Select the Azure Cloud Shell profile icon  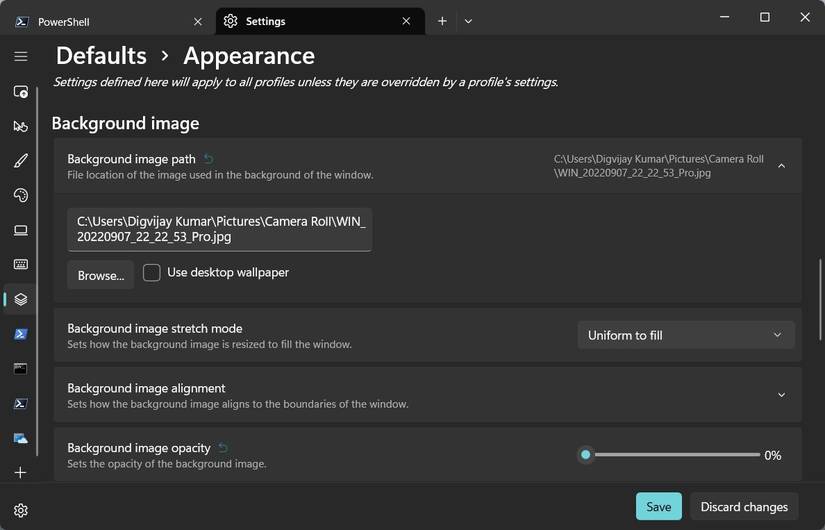[20, 438]
